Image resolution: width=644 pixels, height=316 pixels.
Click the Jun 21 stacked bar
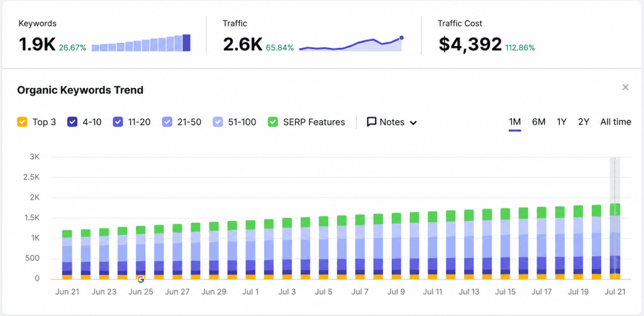point(67,255)
